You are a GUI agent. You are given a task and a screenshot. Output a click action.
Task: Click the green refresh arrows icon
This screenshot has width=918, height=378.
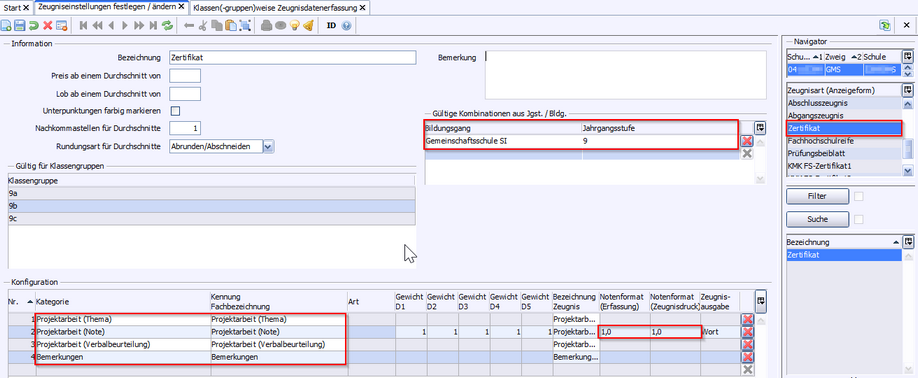pos(168,25)
